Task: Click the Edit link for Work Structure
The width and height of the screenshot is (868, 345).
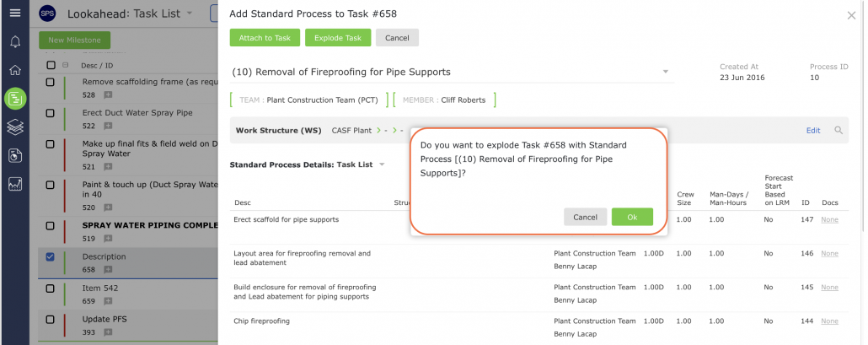Action: click(x=813, y=130)
